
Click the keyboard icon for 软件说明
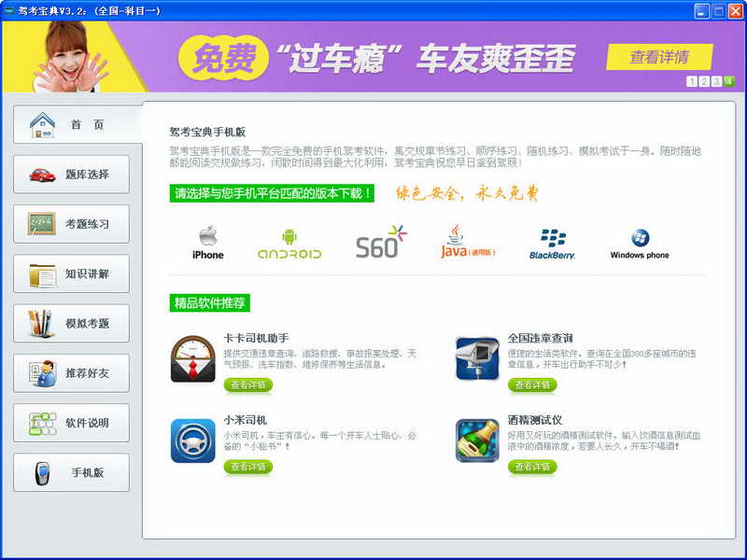tap(42, 424)
